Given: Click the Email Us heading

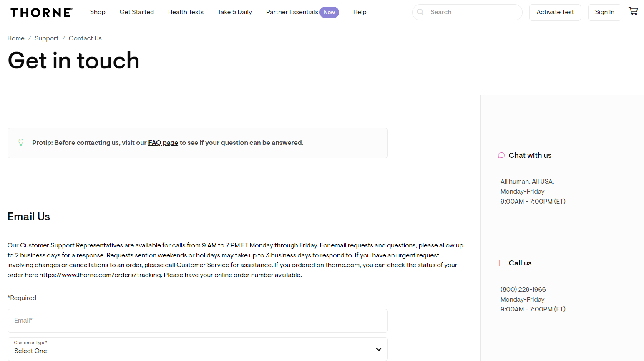Looking at the screenshot, I should tap(29, 217).
